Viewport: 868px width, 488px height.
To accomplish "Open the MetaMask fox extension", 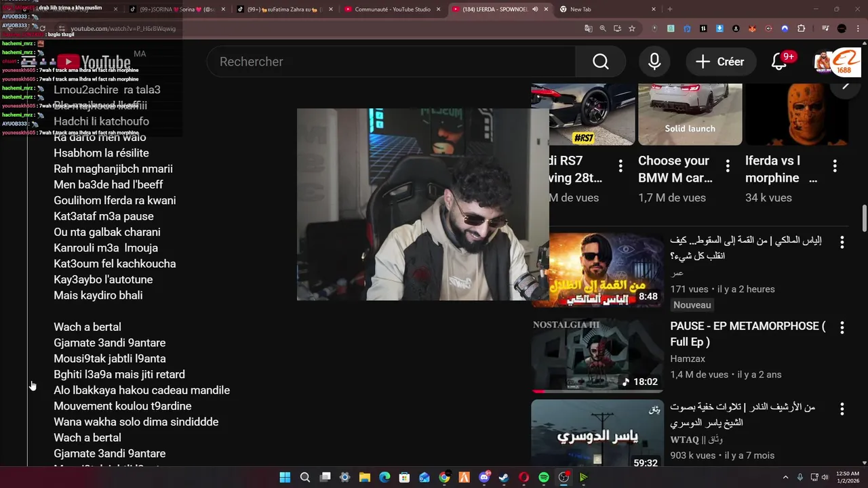I will (752, 28).
